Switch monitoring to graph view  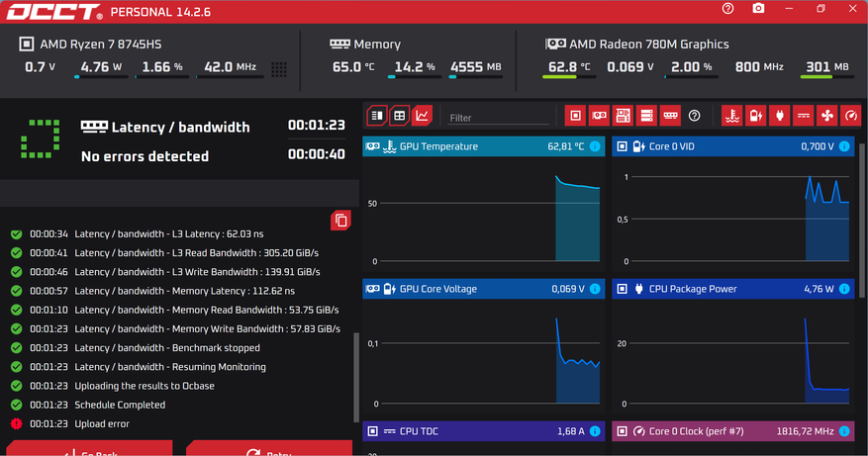pyautogui.click(x=423, y=116)
